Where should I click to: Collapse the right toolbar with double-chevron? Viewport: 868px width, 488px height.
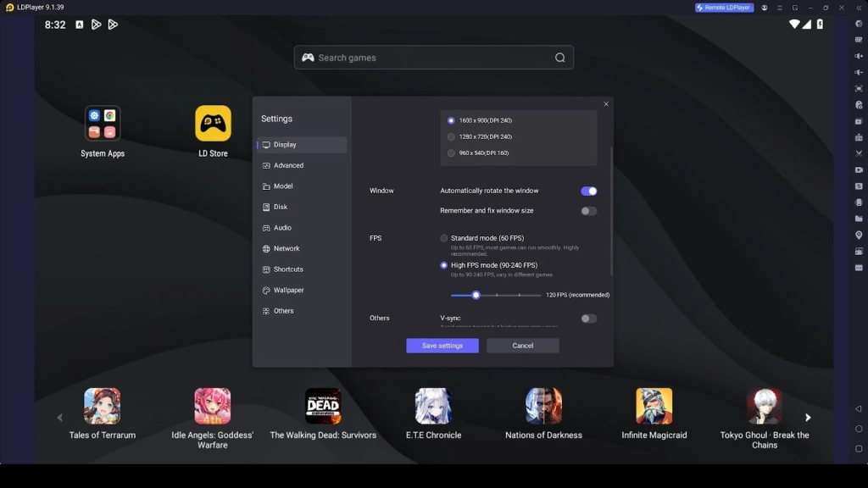pos(860,8)
